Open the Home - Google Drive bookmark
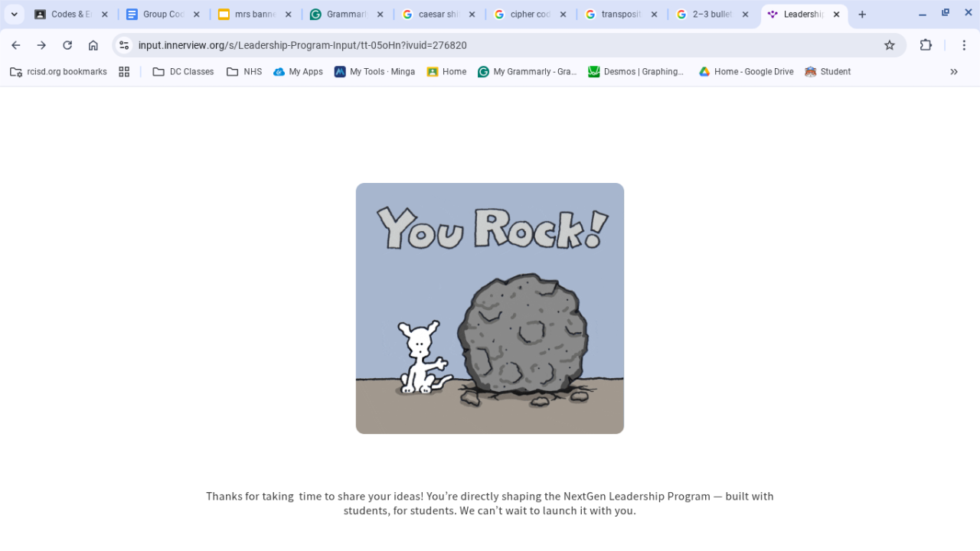The image size is (980, 551). pyautogui.click(x=746, y=72)
